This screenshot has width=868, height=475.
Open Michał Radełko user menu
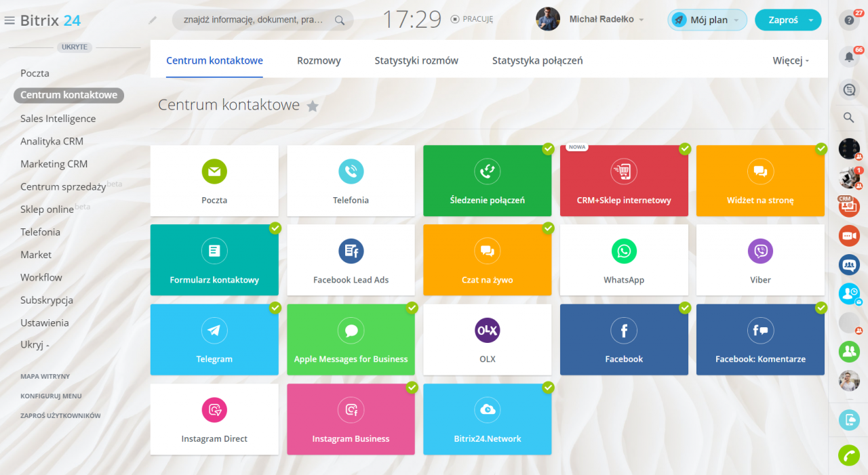point(606,20)
